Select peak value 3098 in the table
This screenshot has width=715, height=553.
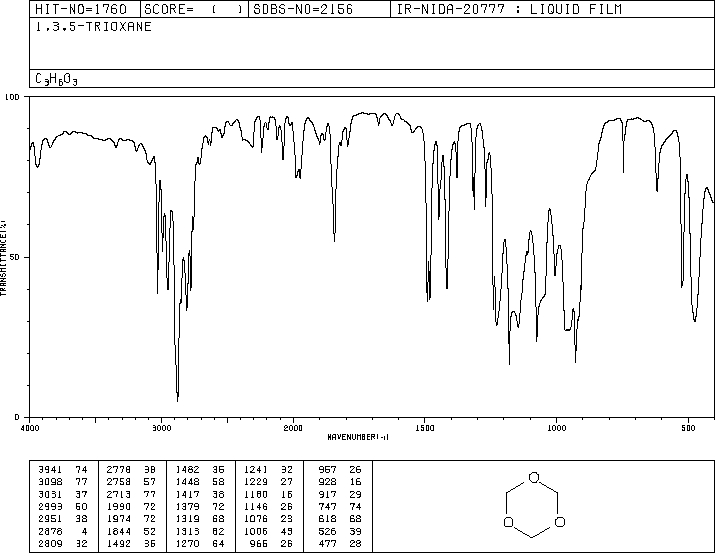pyautogui.click(x=50, y=482)
